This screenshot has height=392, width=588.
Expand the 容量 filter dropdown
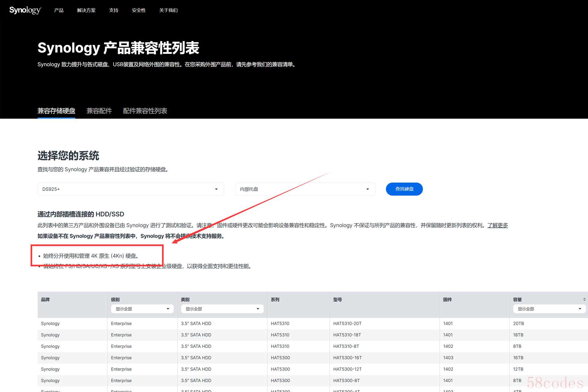[549, 309]
